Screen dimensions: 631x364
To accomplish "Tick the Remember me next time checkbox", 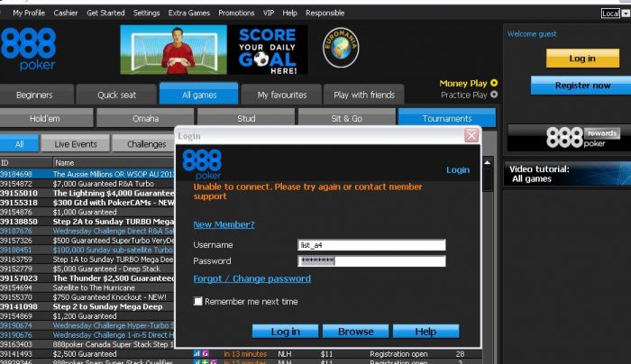I will 197,301.
